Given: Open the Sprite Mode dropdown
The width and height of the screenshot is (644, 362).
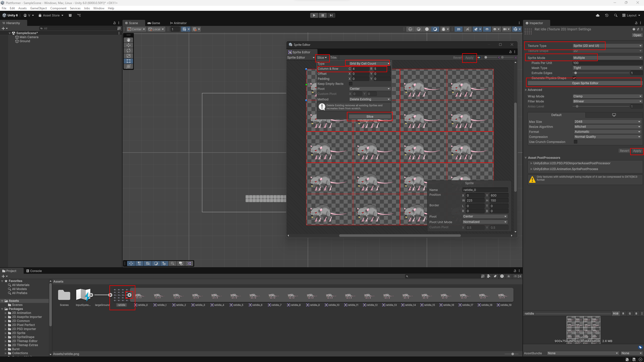Looking at the screenshot, I should [608, 58].
